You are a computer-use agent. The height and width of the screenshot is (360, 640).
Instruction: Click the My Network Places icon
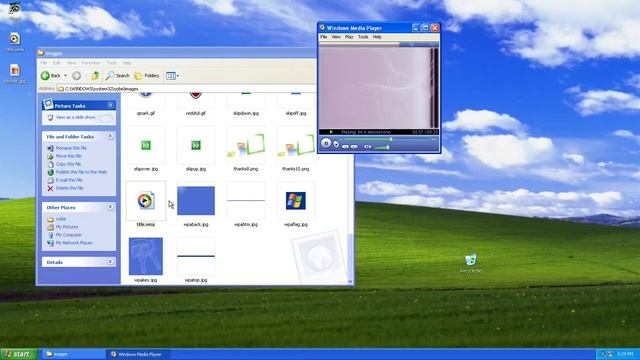pyautogui.click(x=50, y=243)
